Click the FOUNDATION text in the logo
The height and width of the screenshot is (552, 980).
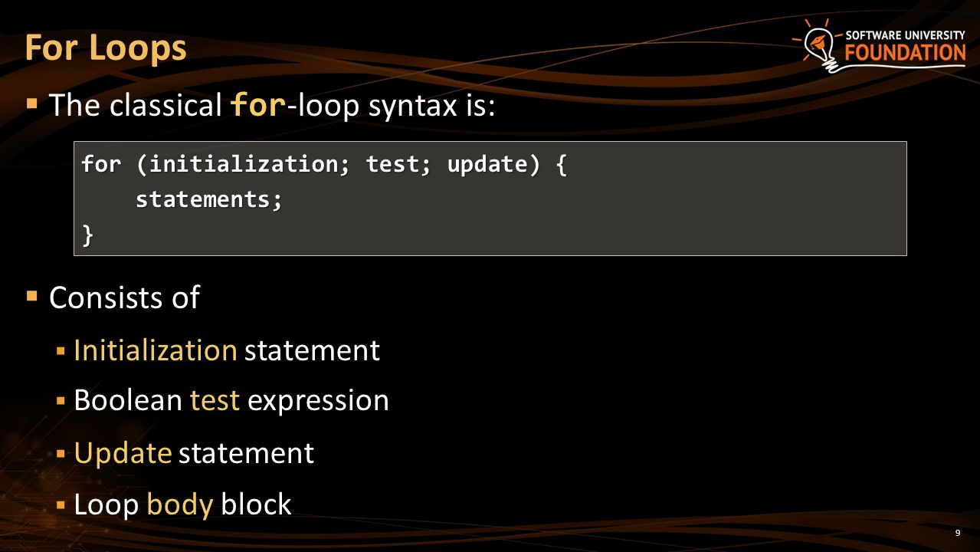point(906,52)
